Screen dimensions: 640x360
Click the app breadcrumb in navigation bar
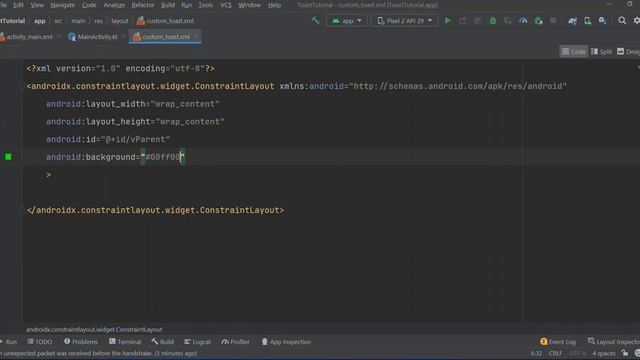pos(40,21)
